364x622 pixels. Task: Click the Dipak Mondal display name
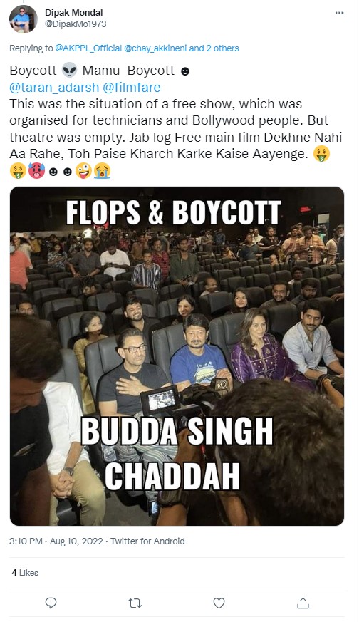74,13
